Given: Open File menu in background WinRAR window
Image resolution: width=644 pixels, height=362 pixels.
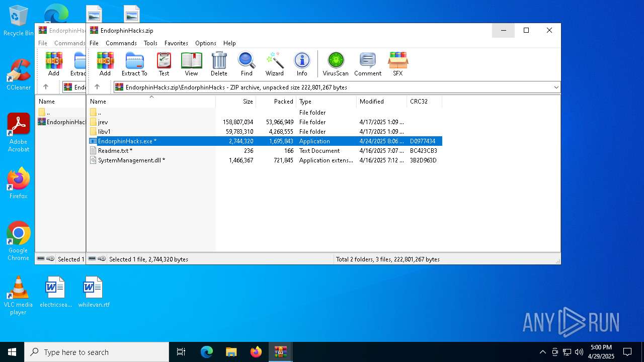Looking at the screenshot, I should [43, 43].
